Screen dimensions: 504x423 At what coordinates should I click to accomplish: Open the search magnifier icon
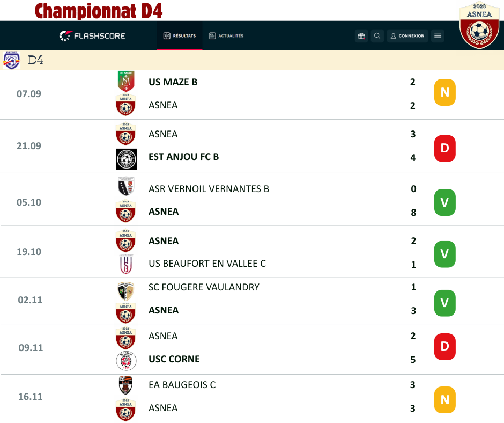tap(377, 36)
